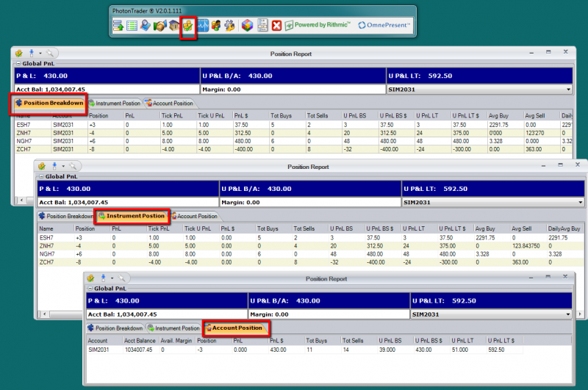Select Account Position tab in topmost window
The height and width of the screenshot is (390, 588).
(169, 103)
